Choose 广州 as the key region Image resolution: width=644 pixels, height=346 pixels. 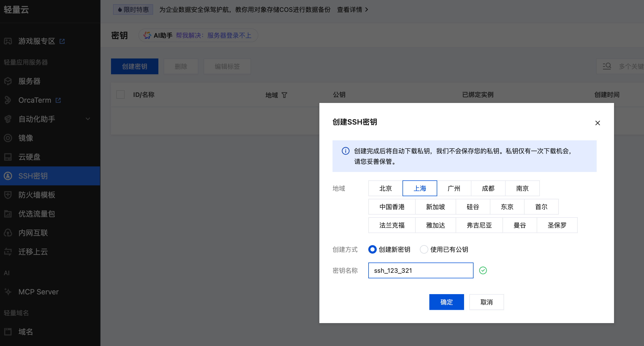tap(454, 188)
